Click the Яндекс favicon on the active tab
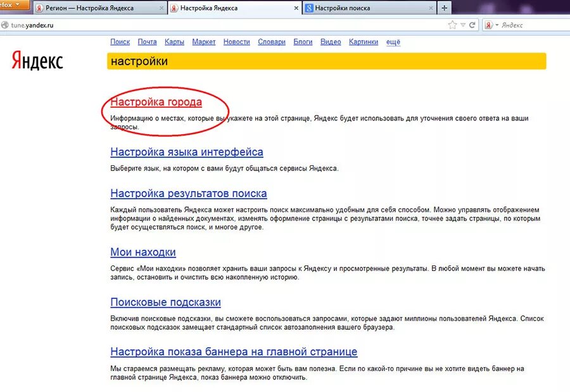570x392 pixels. click(175, 8)
